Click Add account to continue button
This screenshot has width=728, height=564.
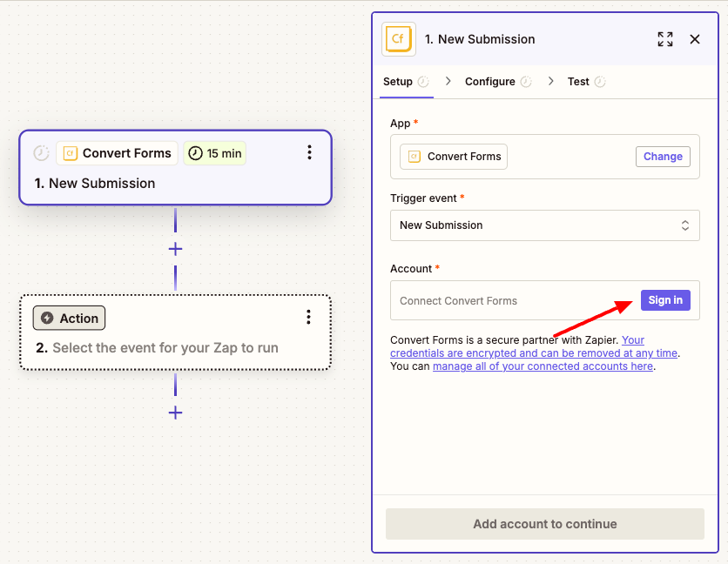(x=544, y=524)
